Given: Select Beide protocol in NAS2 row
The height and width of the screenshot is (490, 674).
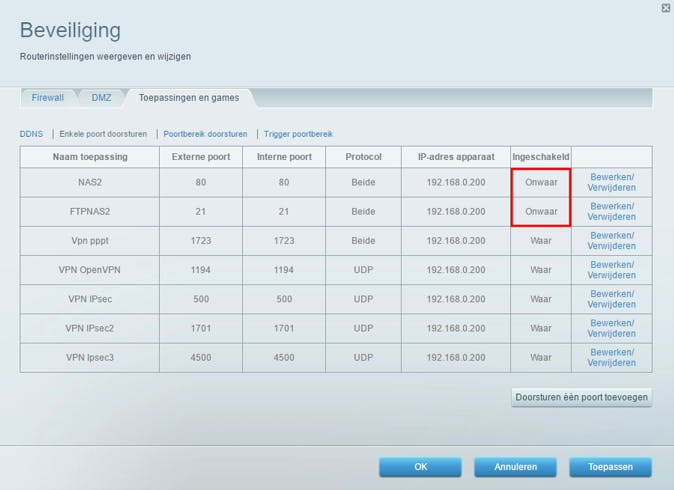Looking at the screenshot, I should pos(363,182).
